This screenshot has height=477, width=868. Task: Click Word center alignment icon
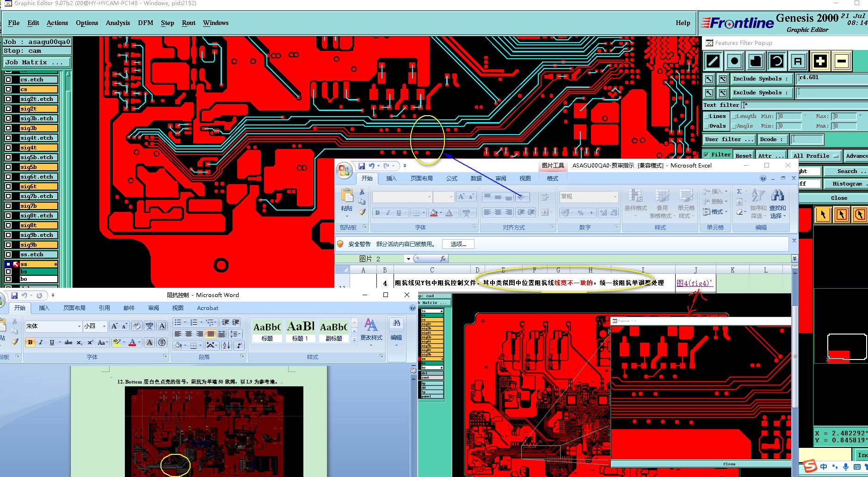(x=189, y=334)
